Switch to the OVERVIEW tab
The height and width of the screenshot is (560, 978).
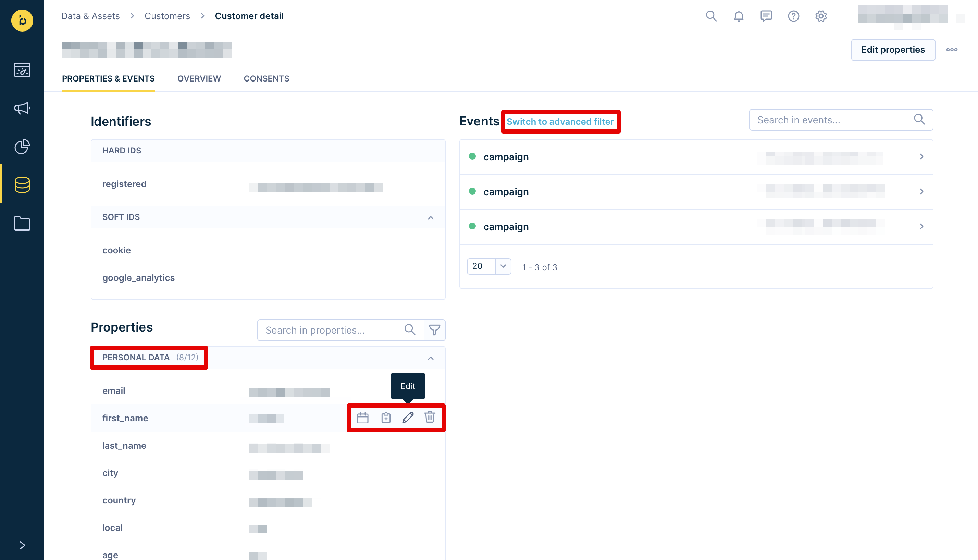click(199, 78)
